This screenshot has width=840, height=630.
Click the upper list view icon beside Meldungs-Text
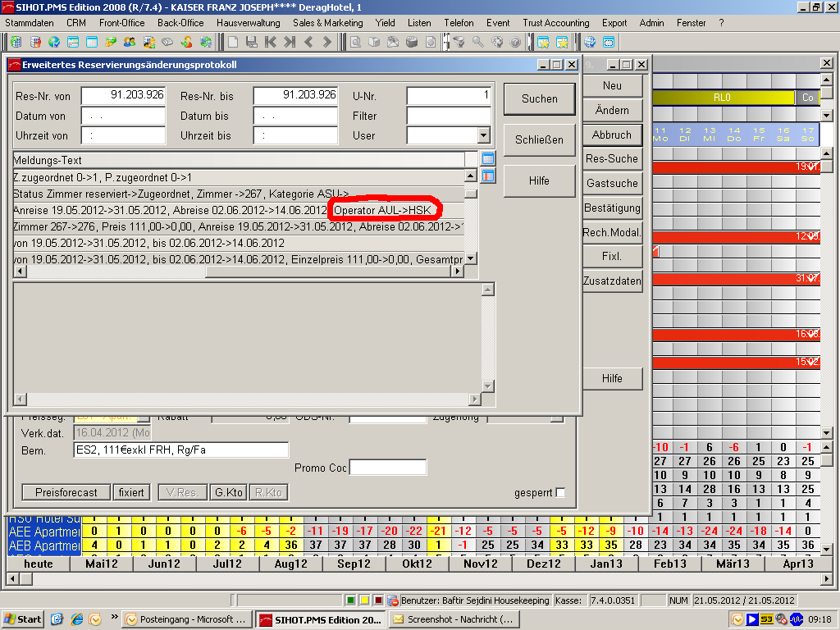click(x=488, y=158)
